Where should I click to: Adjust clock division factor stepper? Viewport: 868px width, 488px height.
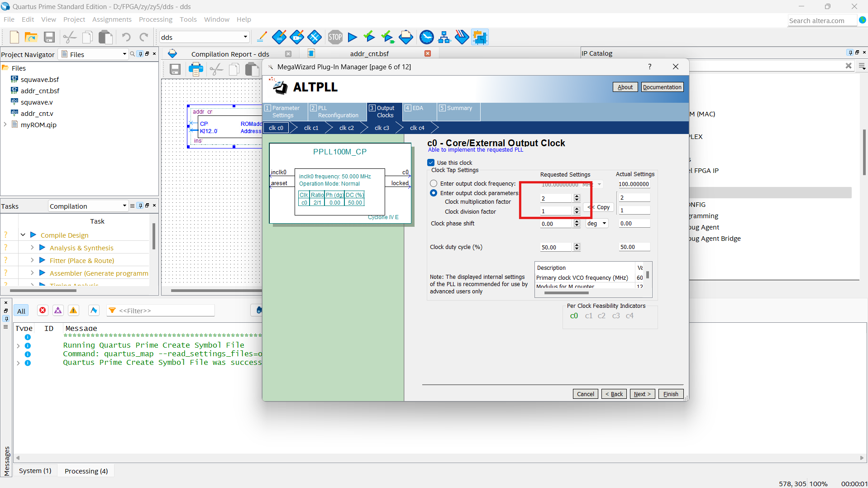[577, 211]
